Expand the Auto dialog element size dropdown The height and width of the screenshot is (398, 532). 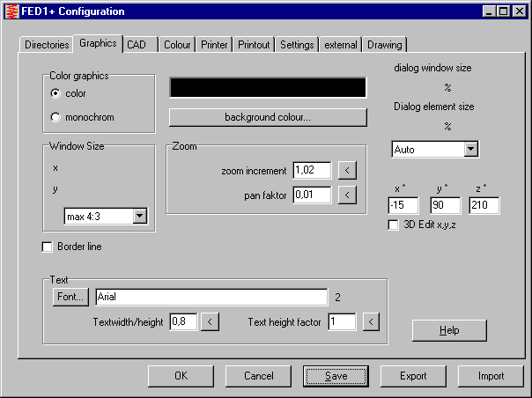pyautogui.click(x=470, y=150)
